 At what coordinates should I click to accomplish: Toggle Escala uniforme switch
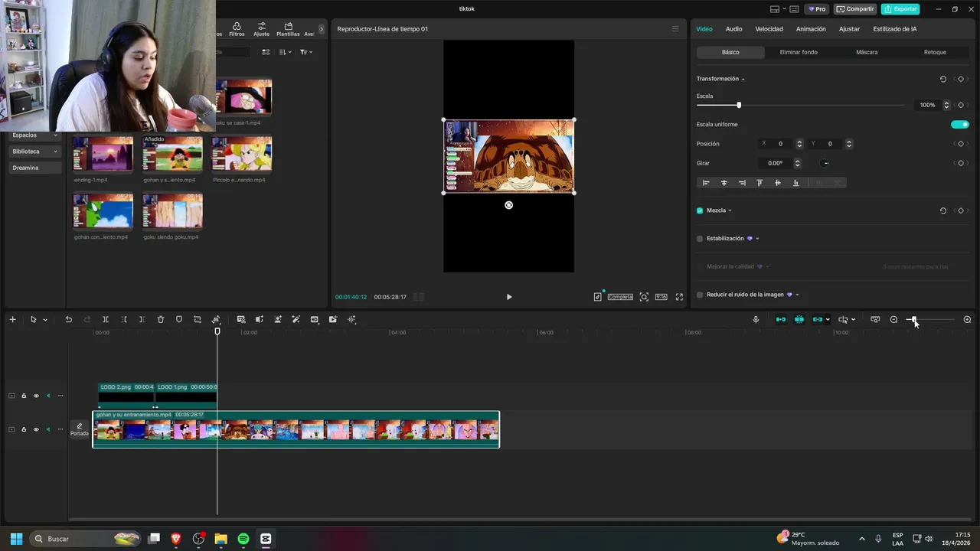tap(960, 124)
